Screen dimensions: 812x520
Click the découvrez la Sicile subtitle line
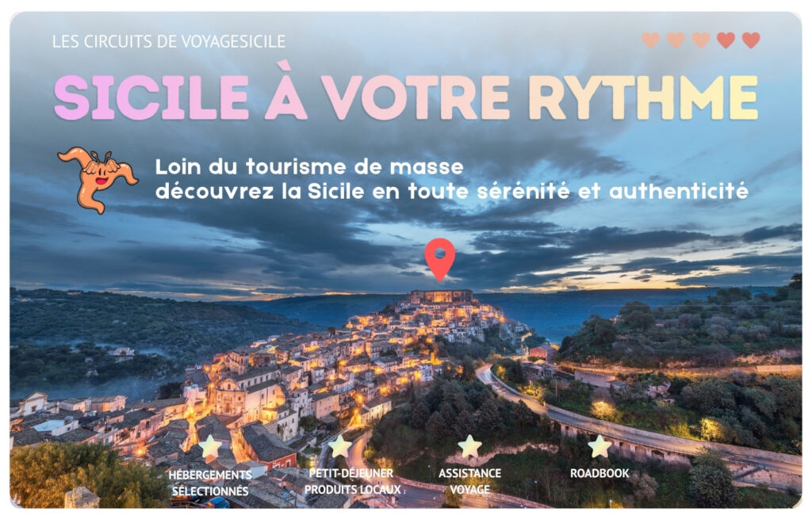tap(451, 192)
